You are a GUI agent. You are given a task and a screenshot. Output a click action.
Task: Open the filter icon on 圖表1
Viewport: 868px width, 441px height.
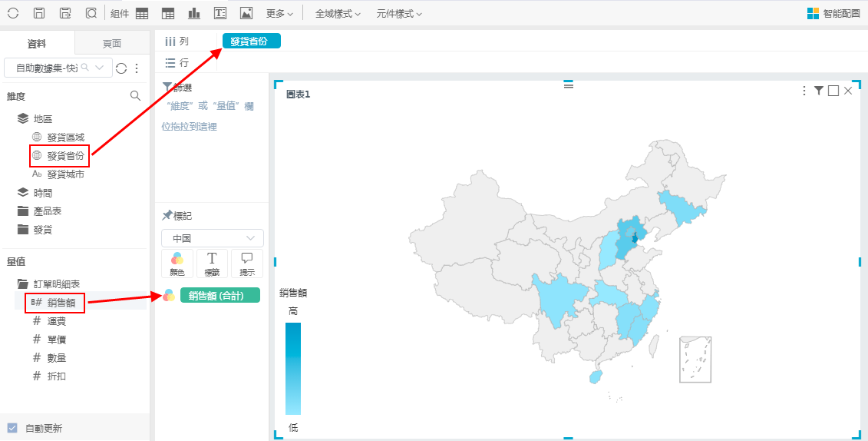coord(819,91)
